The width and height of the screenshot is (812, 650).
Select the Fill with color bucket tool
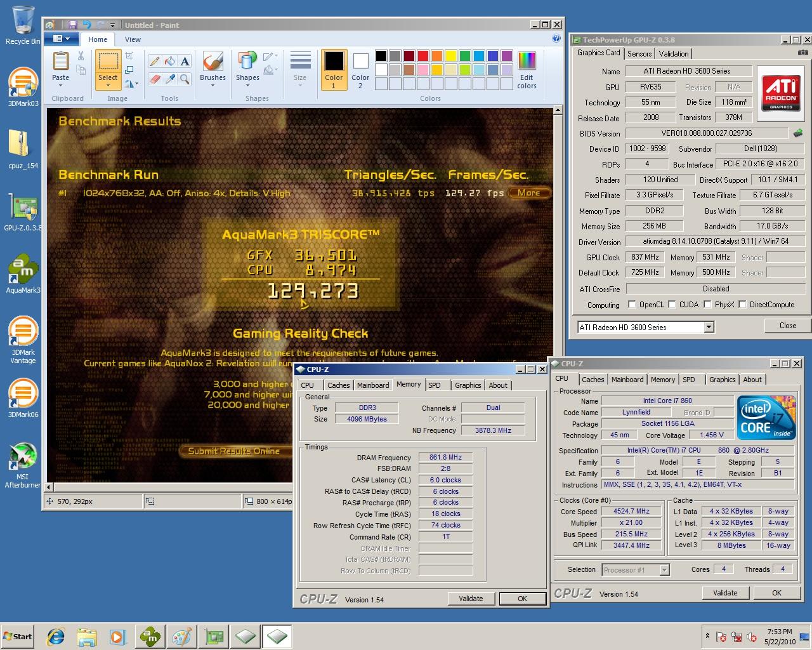coord(169,62)
